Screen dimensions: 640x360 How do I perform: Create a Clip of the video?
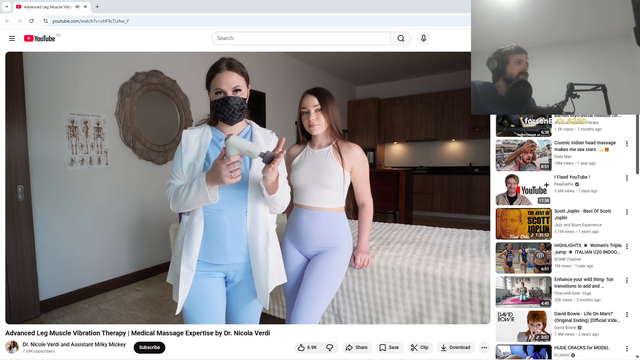(419, 347)
